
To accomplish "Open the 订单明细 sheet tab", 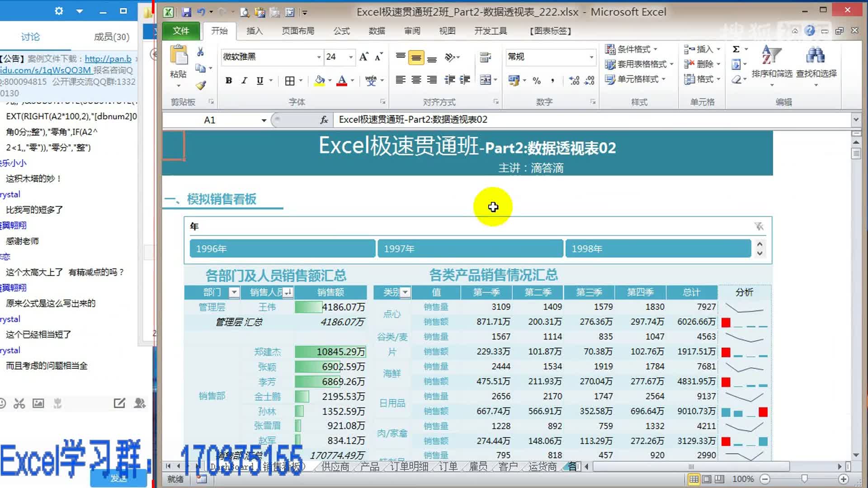I will coord(409,466).
